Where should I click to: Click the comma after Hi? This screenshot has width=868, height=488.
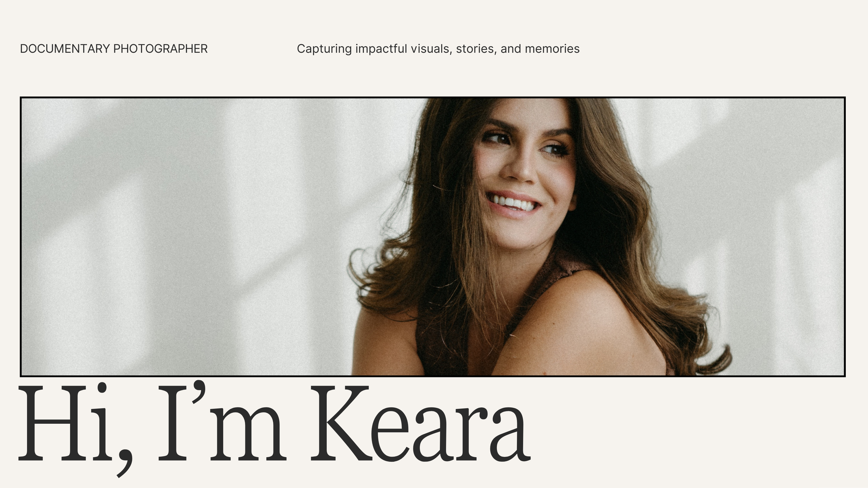coord(124,462)
